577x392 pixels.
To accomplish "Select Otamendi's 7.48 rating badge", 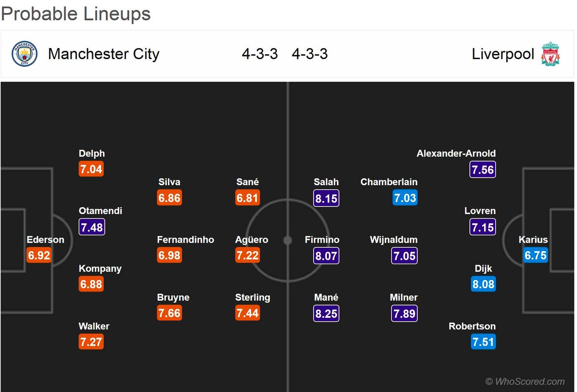I will [x=92, y=227].
